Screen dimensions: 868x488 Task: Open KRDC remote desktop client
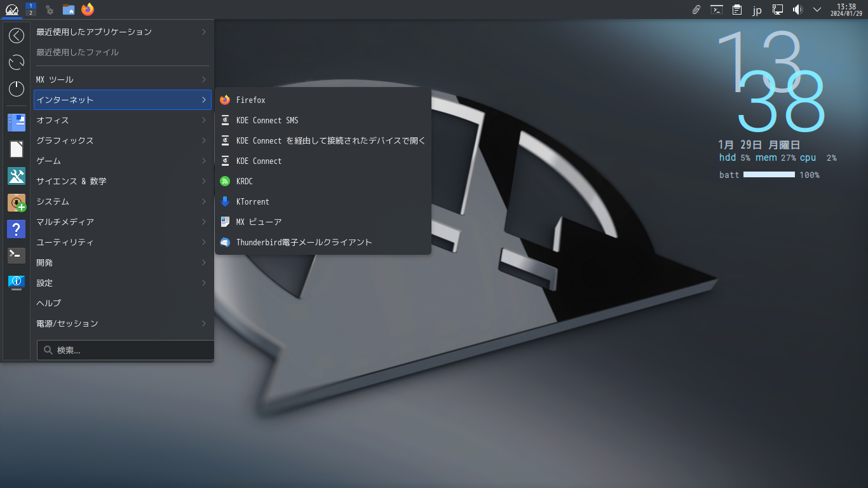pos(323,181)
